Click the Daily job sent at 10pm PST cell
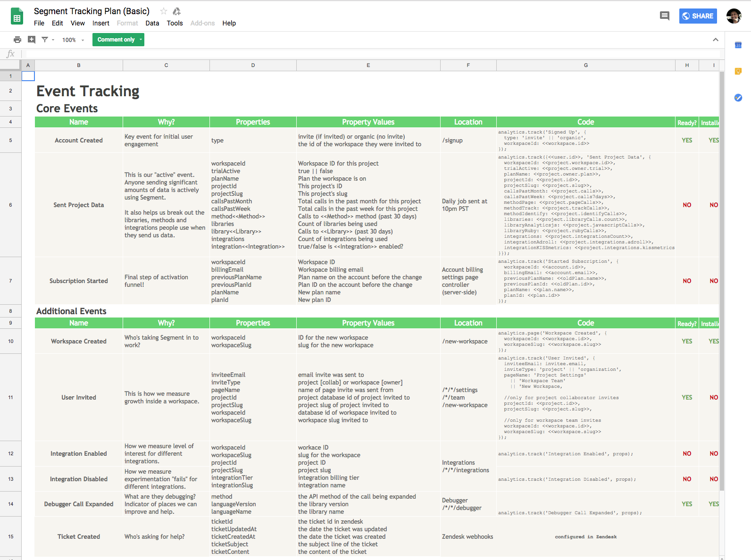The width and height of the screenshot is (751, 560). click(x=468, y=205)
